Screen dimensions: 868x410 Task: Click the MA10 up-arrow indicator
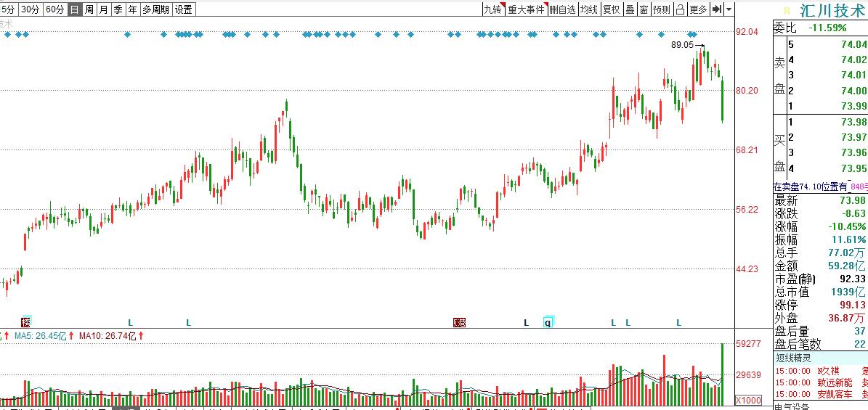click(141, 336)
